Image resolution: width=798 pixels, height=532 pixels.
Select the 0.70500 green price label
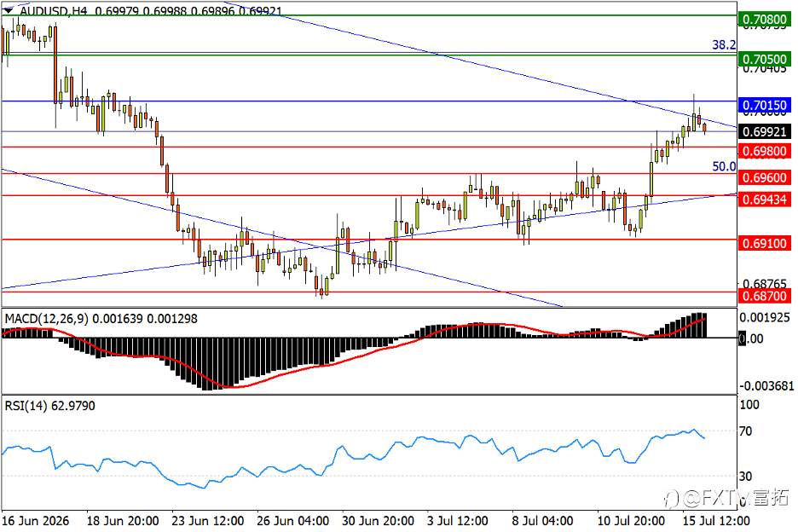point(765,59)
